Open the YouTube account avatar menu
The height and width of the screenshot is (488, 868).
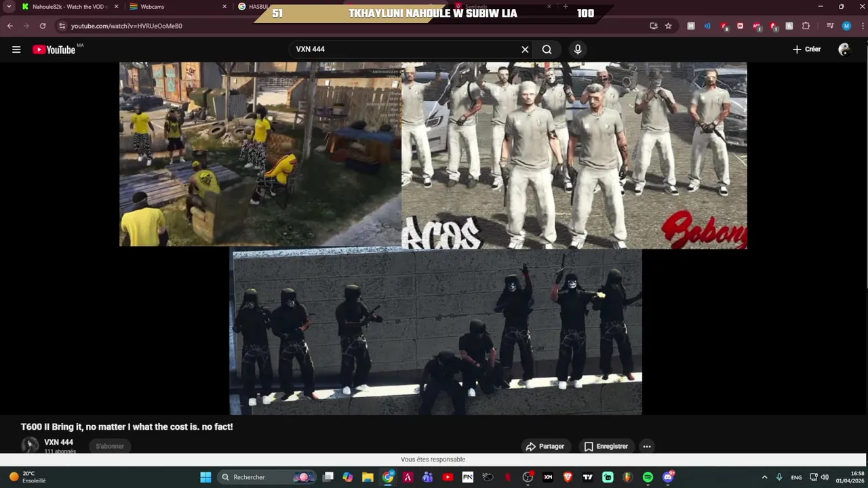tap(844, 49)
